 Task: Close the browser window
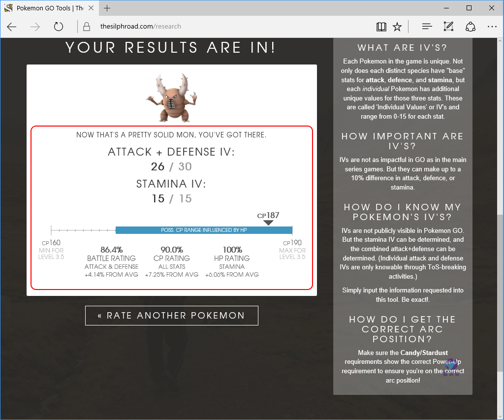[492, 8]
